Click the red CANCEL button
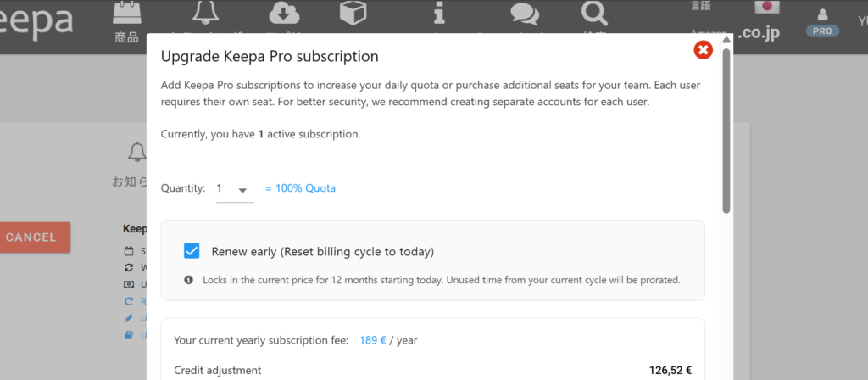 (31, 237)
